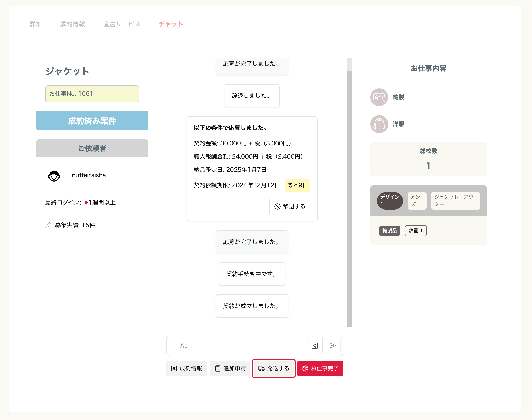Click the image attachment icon in chat

click(315, 346)
